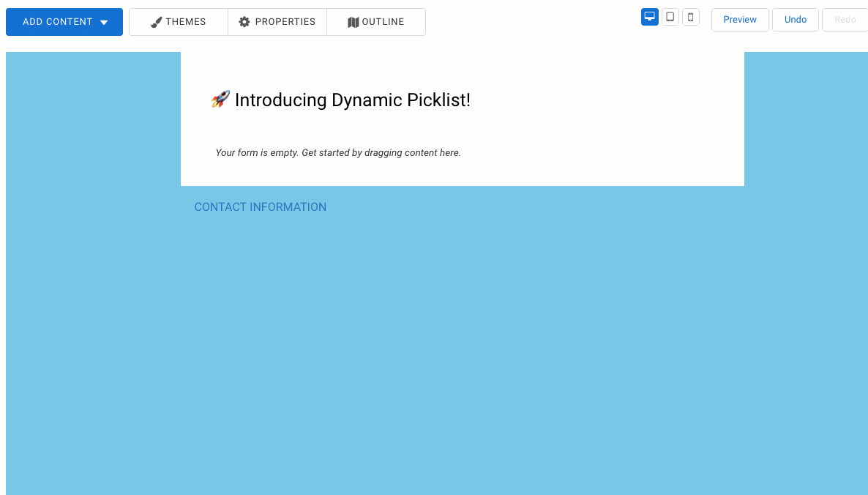Click the Preview button
The image size is (868, 495).
pos(740,19)
